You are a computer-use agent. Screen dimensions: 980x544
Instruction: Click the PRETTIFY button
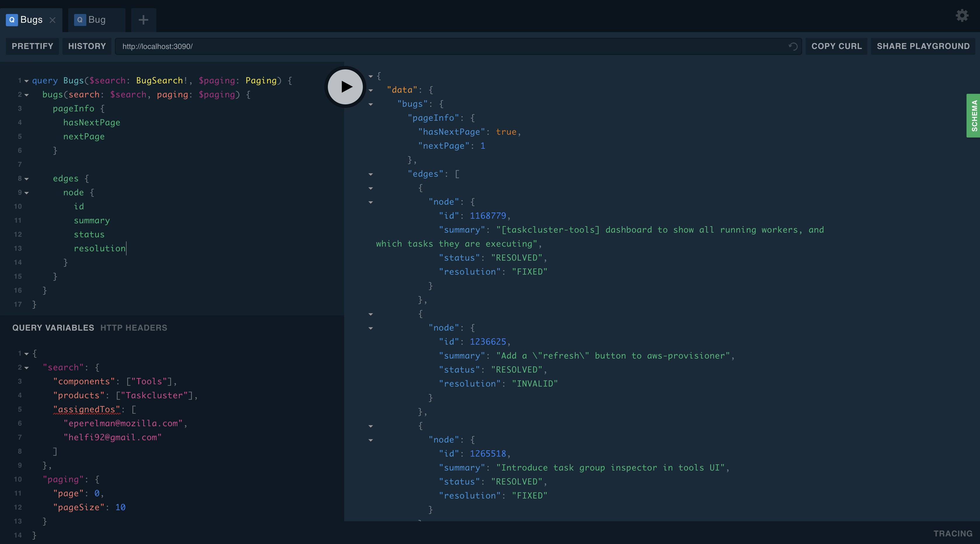(32, 46)
